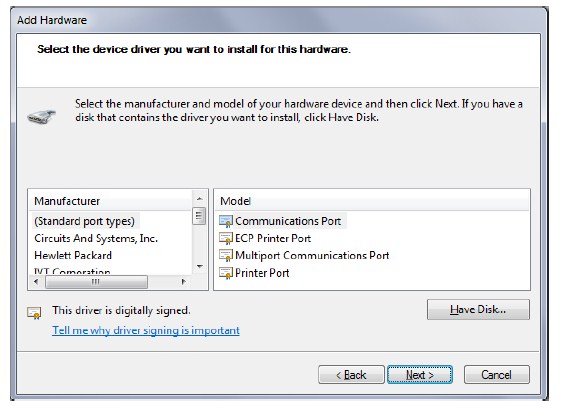
Task: Click the ECP Printer Port certificate icon
Action: click(226, 239)
